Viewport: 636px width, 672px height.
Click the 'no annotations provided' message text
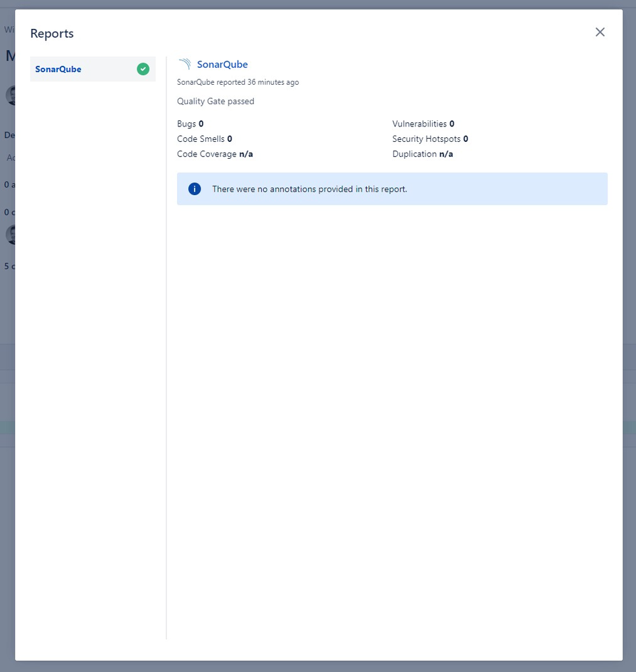coord(310,189)
